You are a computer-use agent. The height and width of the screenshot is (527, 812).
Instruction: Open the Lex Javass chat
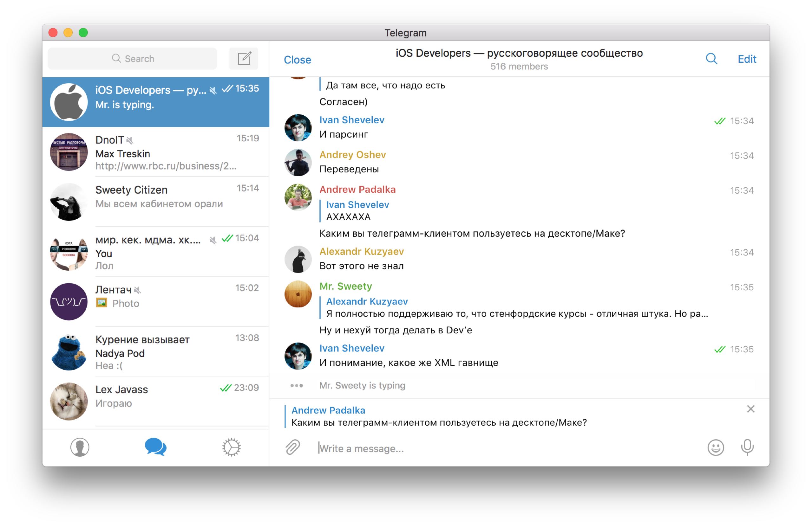[x=155, y=401]
